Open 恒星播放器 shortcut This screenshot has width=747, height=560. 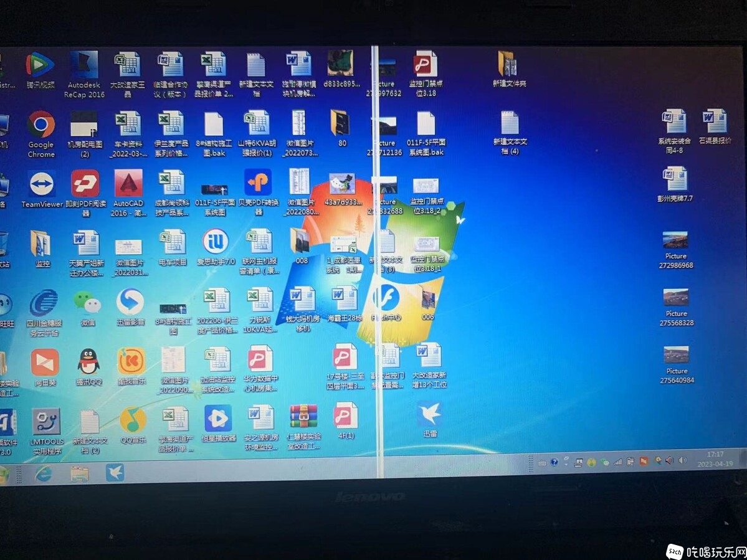(x=219, y=424)
